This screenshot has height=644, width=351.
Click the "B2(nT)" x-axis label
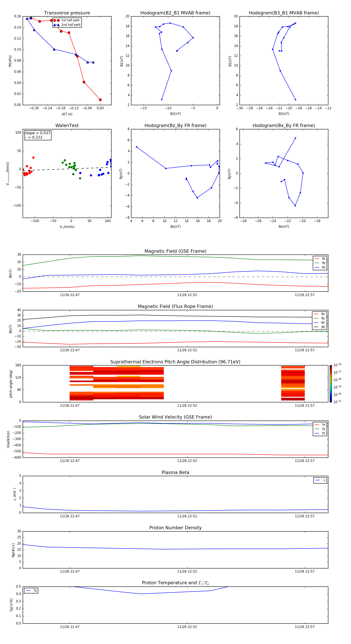coord(175,114)
